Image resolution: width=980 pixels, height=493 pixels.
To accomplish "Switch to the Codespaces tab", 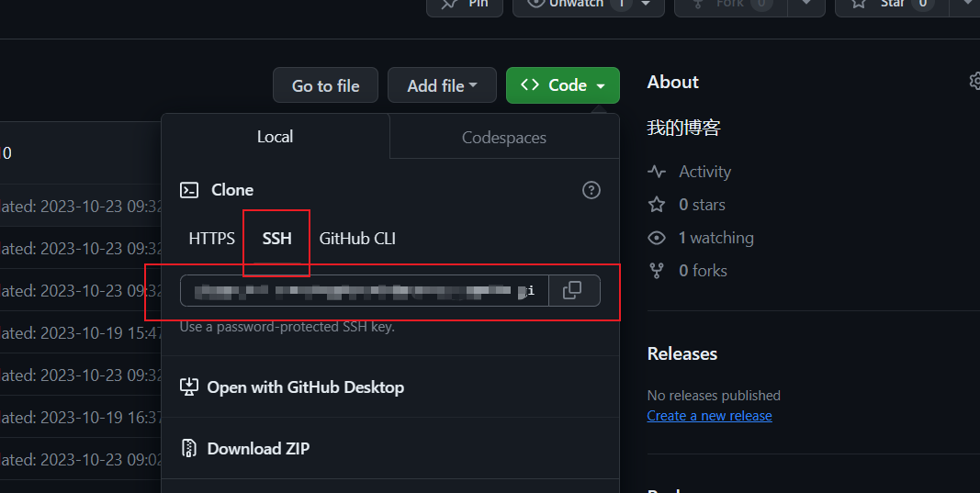I will [503, 138].
